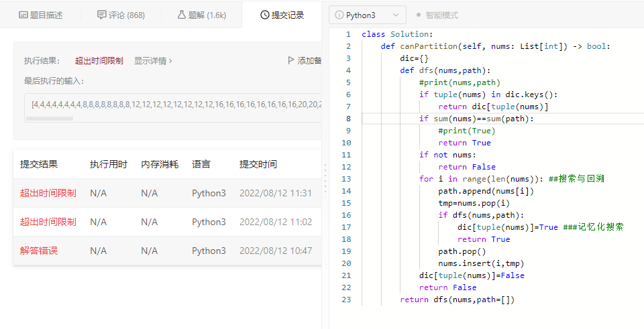Click the horizontal scrollbar under the input

[49, 119]
